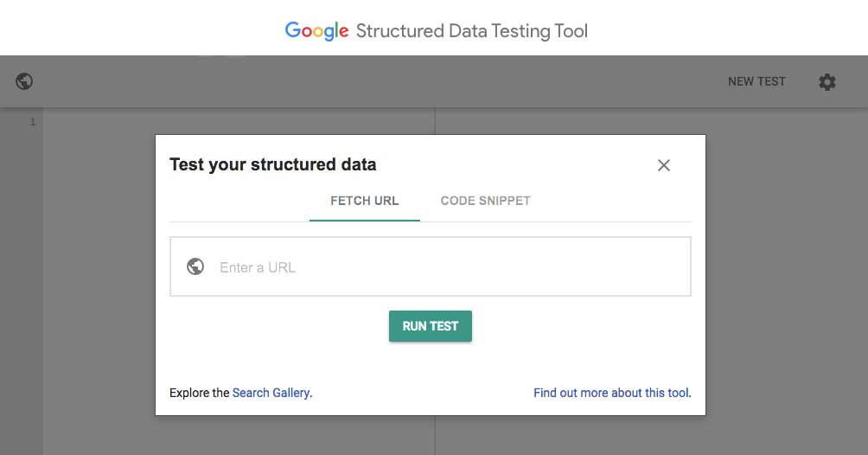Image resolution: width=868 pixels, height=455 pixels.
Task: Open settings via the gear icon
Action: click(827, 82)
